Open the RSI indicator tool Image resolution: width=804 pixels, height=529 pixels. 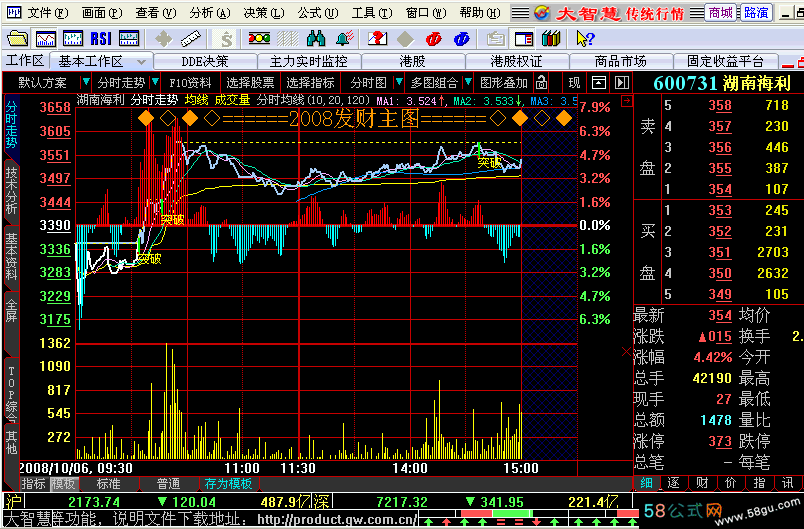[100, 38]
